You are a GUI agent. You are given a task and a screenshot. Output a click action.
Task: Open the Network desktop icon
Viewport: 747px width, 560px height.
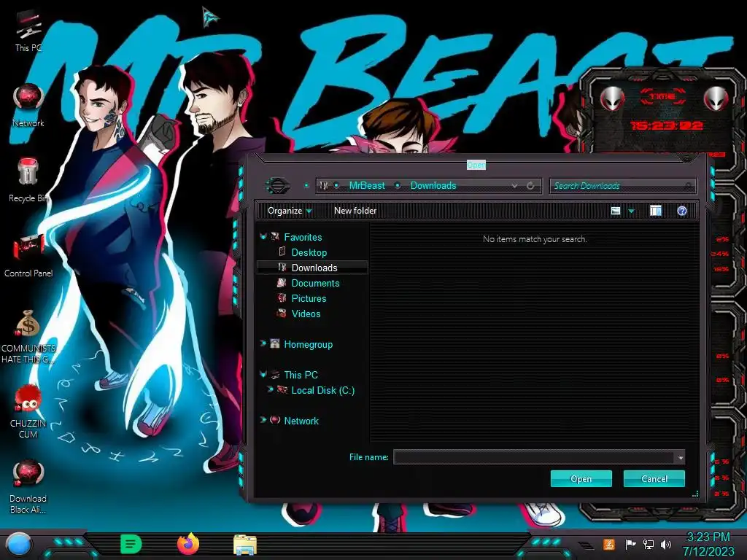28,105
